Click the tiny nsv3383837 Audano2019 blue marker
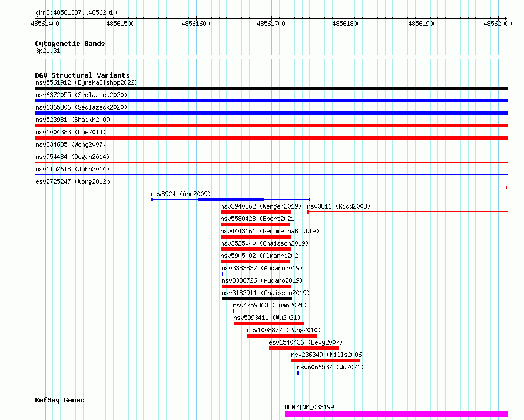This screenshot has width=524, height=420. tap(223, 274)
